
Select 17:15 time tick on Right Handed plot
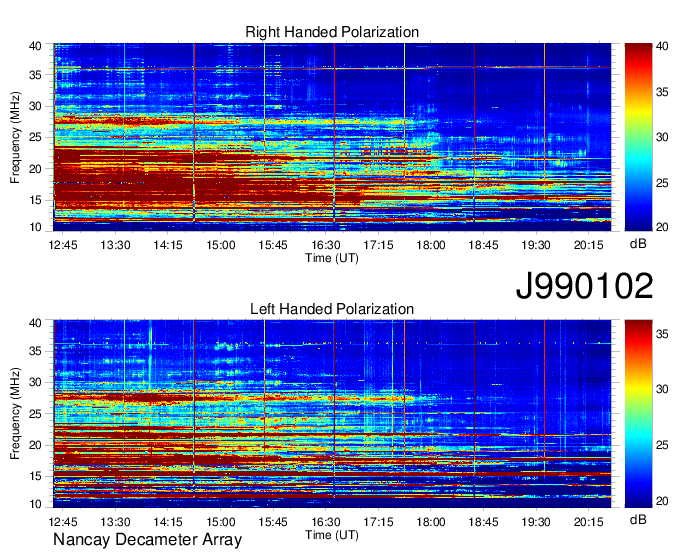(378, 245)
